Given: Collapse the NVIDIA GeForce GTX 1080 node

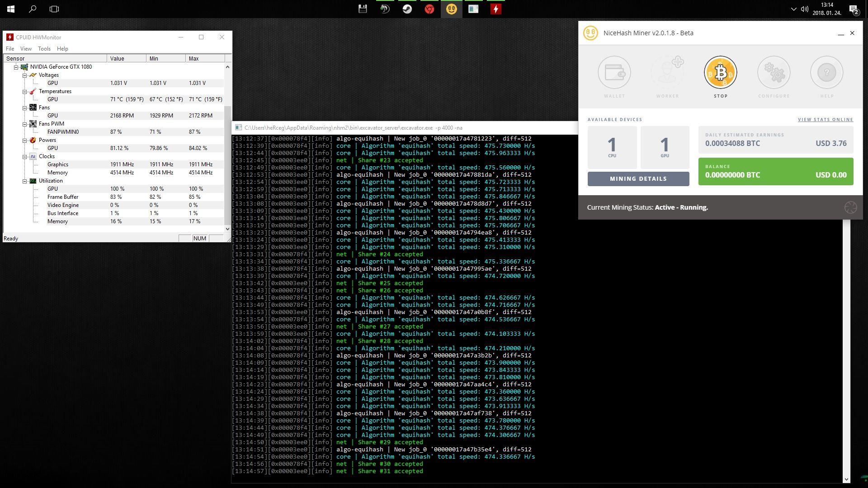Looking at the screenshot, I should (x=16, y=67).
